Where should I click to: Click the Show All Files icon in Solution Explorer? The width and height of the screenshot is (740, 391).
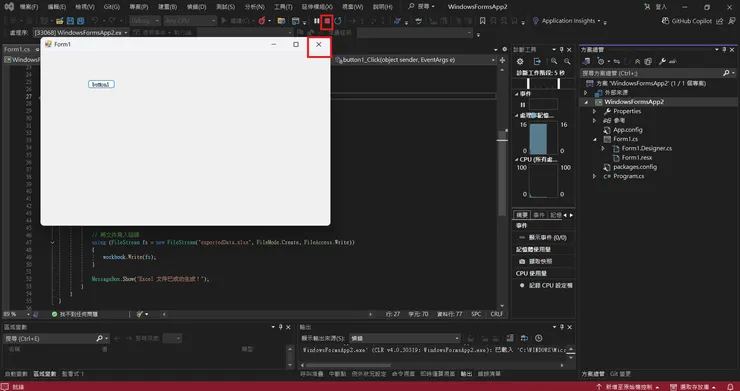click(x=648, y=61)
